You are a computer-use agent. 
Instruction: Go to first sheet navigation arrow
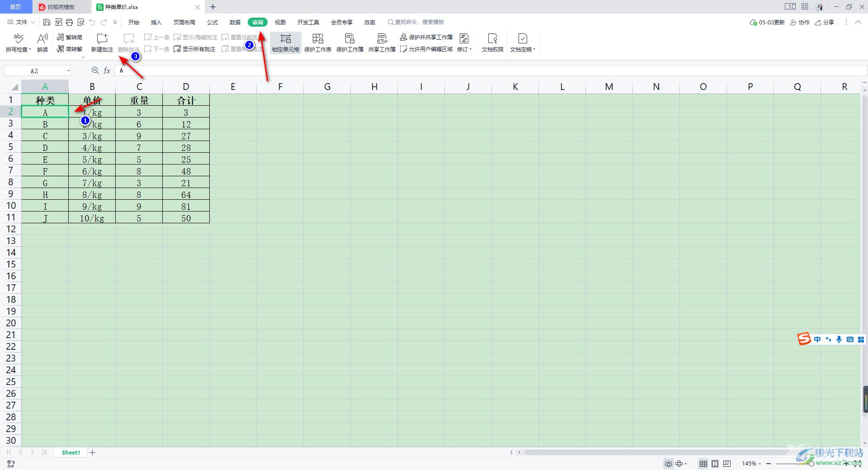pyautogui.click(x=9, y=452)
